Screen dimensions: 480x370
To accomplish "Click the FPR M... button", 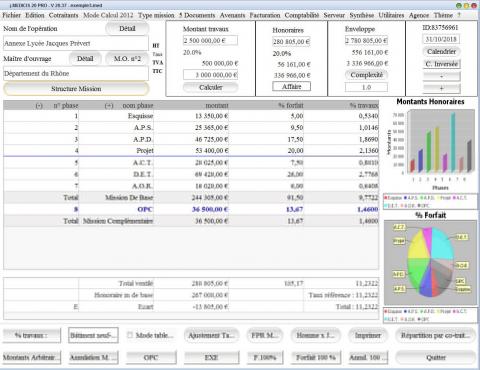I will pyautogui.click(x=265, y=335).
